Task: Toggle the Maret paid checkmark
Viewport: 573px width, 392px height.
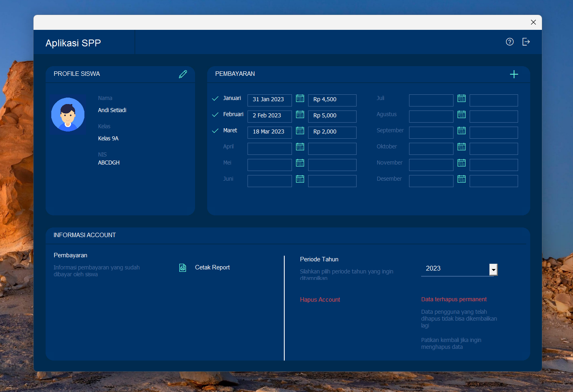Action: coord(215,131)
